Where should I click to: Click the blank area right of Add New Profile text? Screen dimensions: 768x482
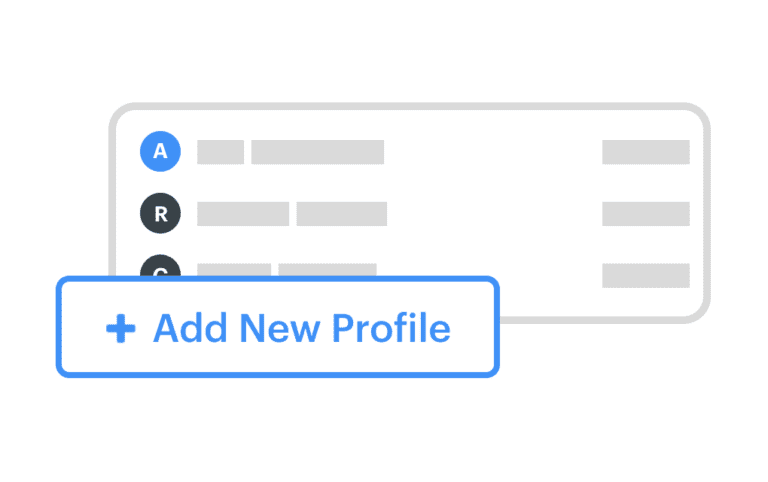coord(474,329)
